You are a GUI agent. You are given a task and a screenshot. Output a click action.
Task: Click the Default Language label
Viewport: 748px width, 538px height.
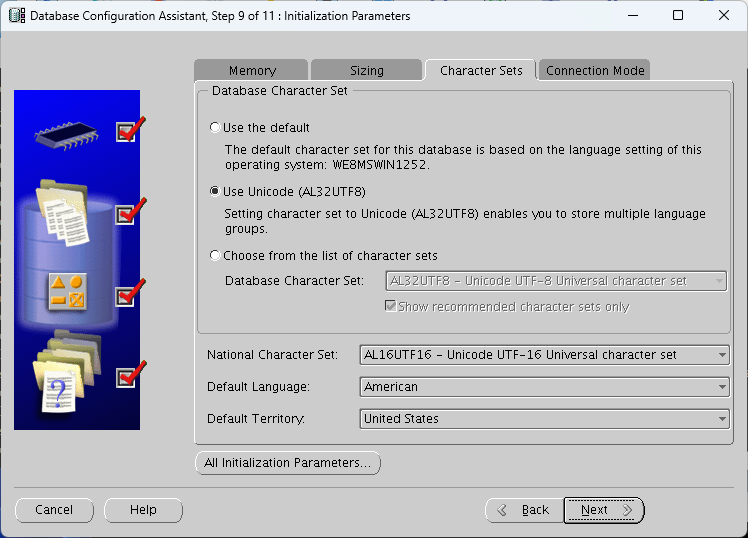[258, 387]
